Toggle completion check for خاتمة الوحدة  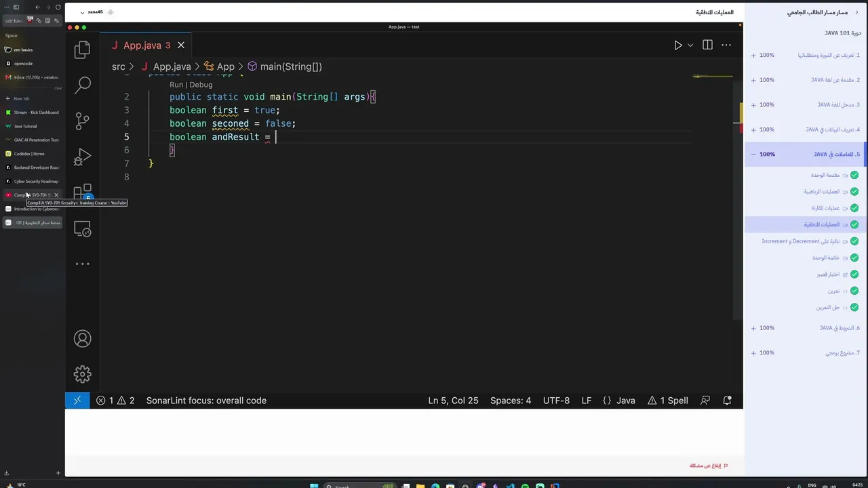tap(854, 258)
